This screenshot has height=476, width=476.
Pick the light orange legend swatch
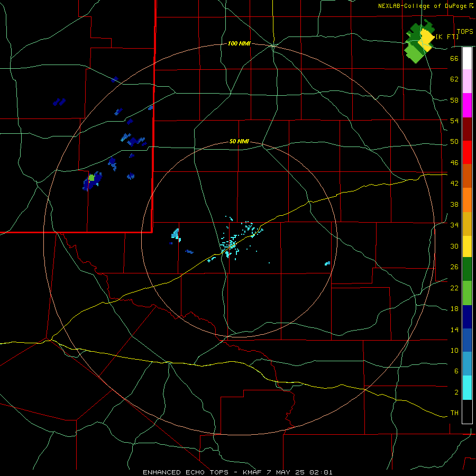(467, 200)
